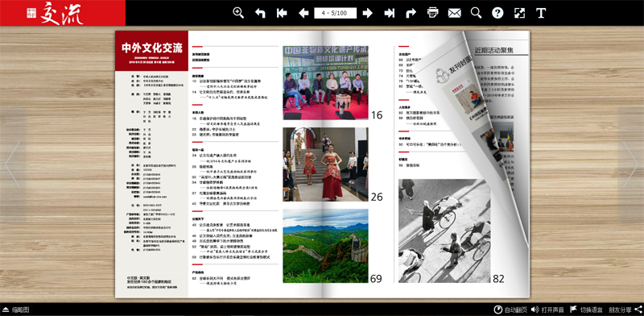Click the zoom-in magnifier icon
The width and height of the screenshot is (644, 316).
pos(238,13)
